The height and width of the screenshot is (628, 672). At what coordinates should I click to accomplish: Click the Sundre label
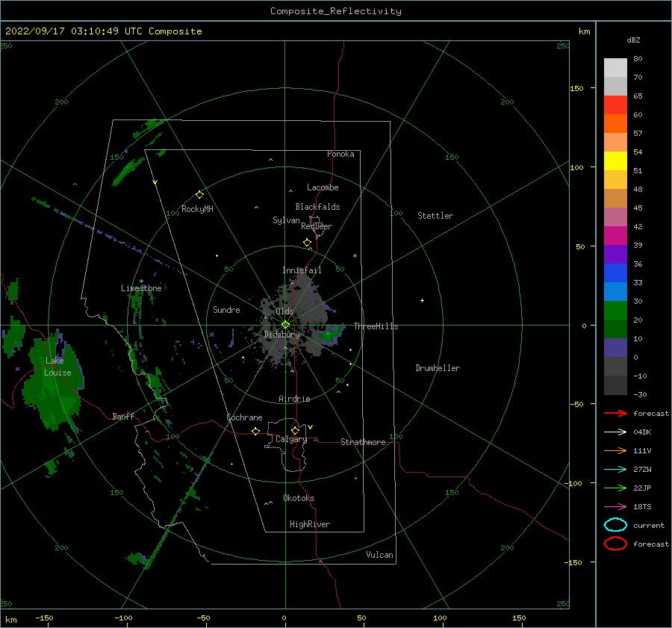pos(226,309)
